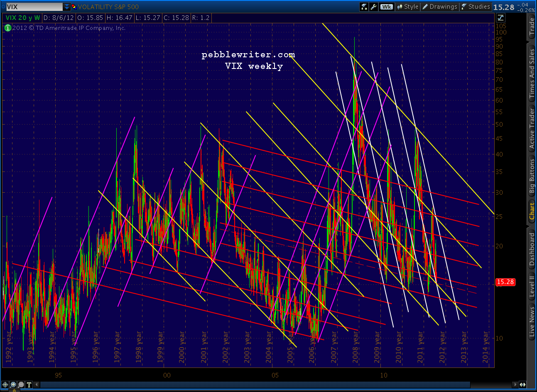
Task: Open the symbol dropdown arrow
Action: pyautogui.click(x=67, y=7)
